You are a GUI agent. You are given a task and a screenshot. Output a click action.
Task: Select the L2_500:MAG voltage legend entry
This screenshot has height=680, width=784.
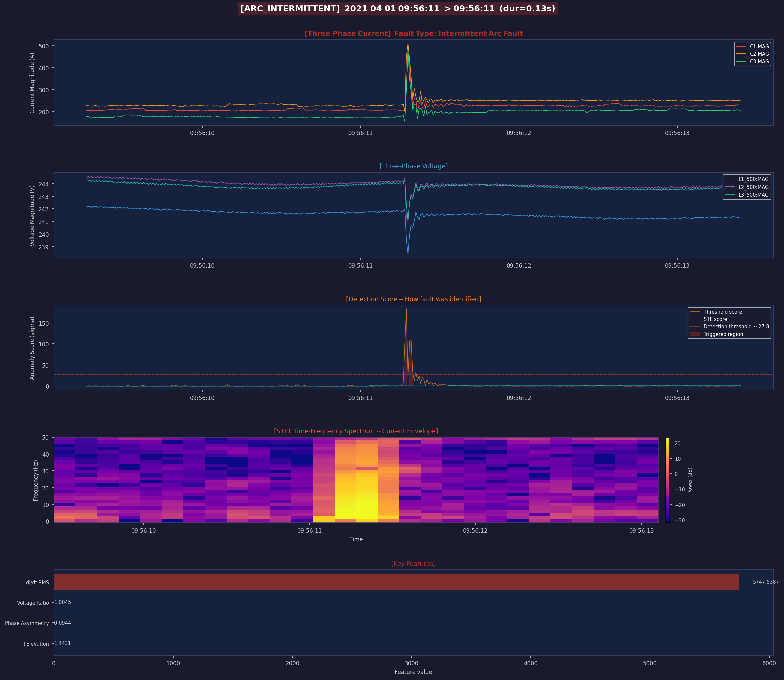coord(746,187)
